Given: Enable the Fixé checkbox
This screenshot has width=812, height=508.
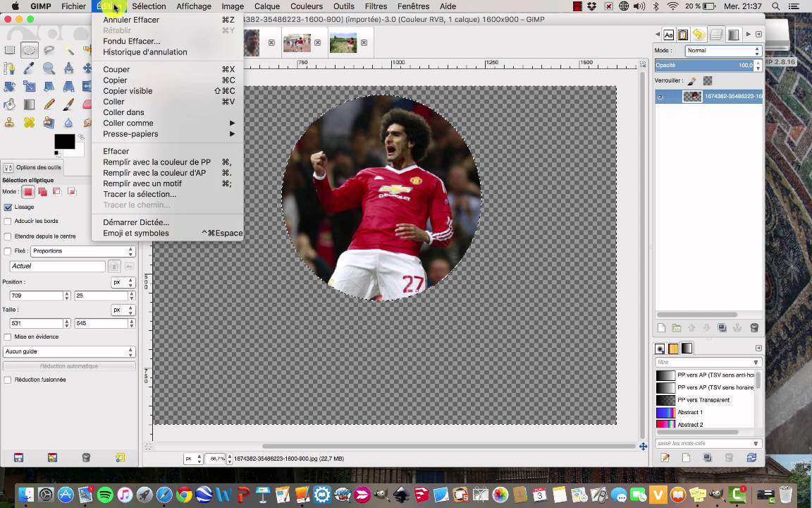Looking at the screenshot, I should 8,251.
